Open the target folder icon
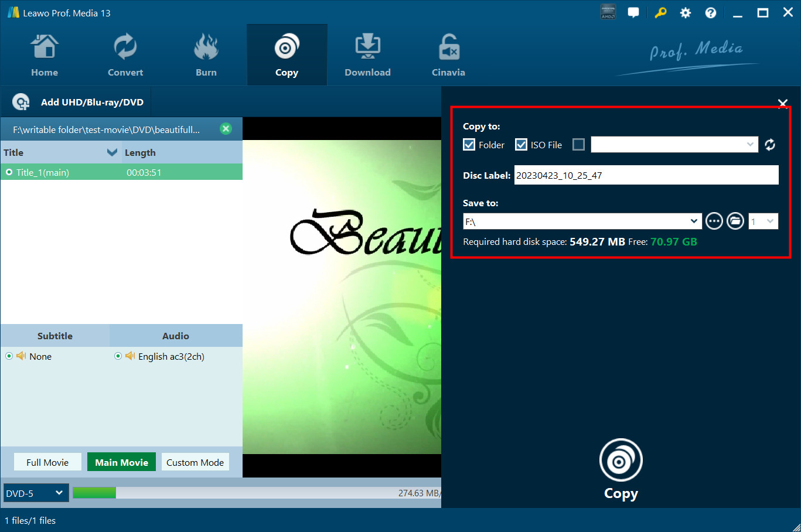801x532 pixels. [735, 221]
